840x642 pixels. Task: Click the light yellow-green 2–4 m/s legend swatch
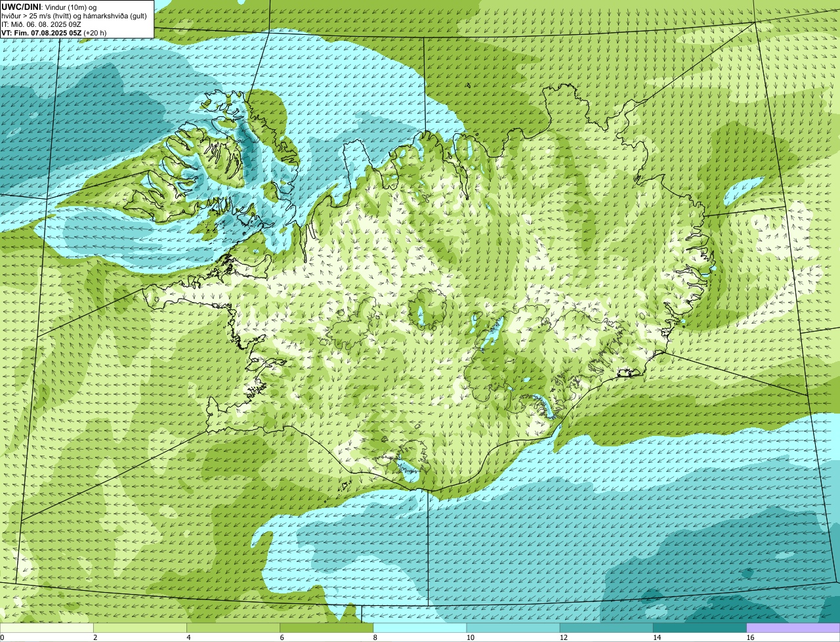tap(140, 628)
